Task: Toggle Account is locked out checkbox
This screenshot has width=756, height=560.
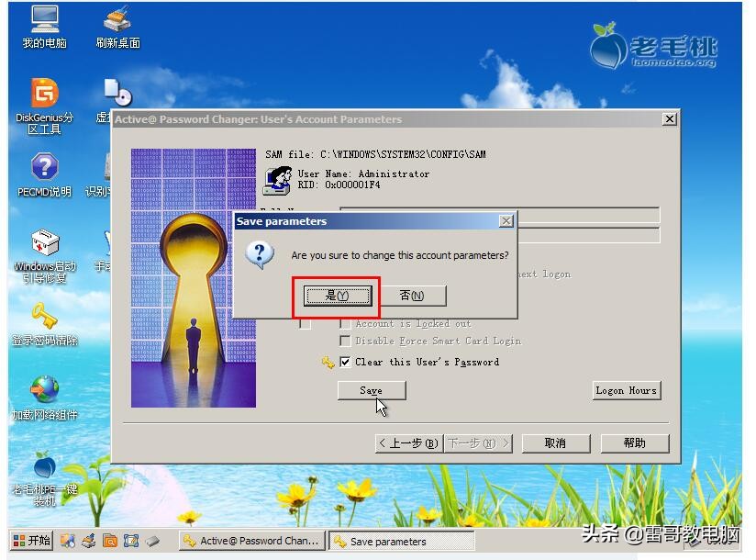Action: (x=345, y=324)
